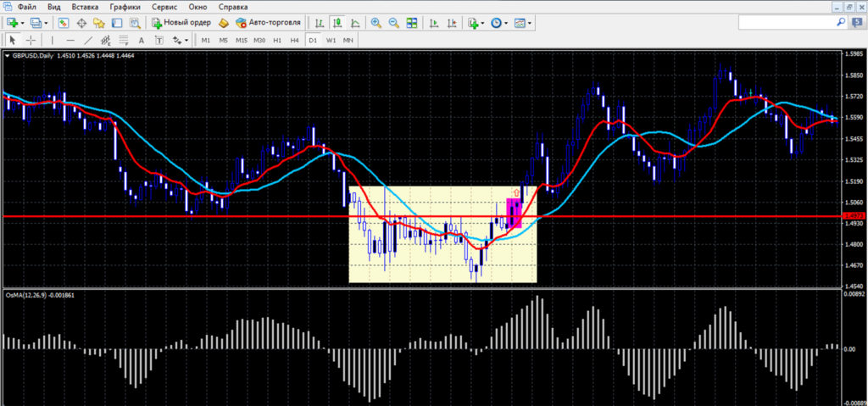Select the vertical line drawing tool
868x406 pixels.
(53, 40)
